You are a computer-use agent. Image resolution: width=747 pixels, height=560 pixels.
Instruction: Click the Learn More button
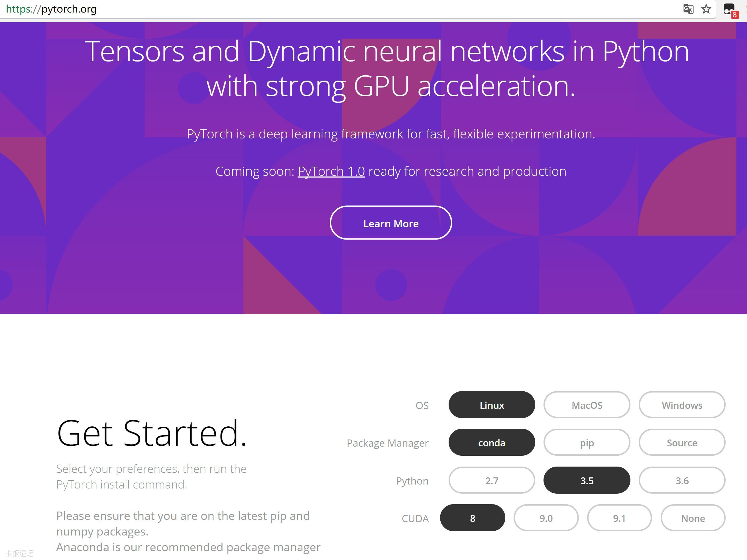[x=390, y=223]
